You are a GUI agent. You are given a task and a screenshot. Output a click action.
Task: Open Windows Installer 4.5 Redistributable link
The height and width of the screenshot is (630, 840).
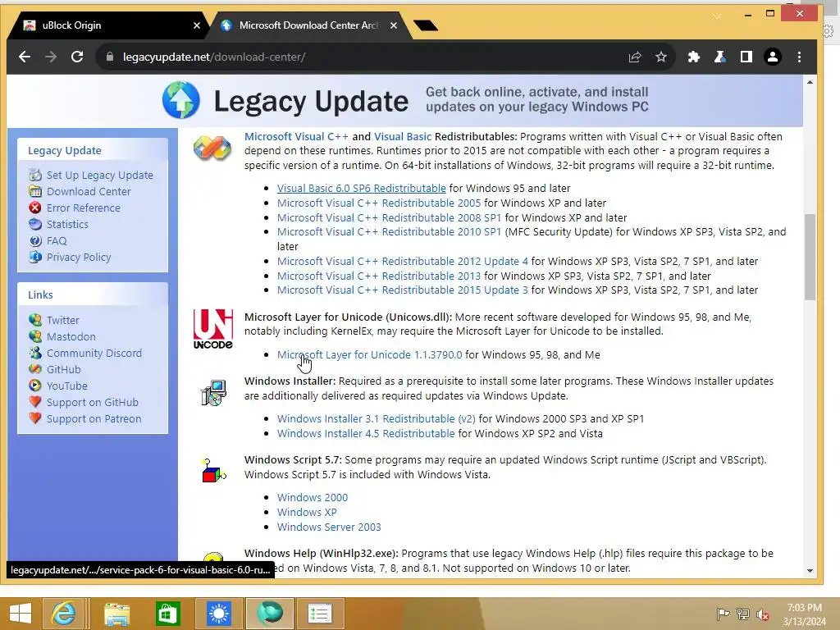[x=366, y=433]
